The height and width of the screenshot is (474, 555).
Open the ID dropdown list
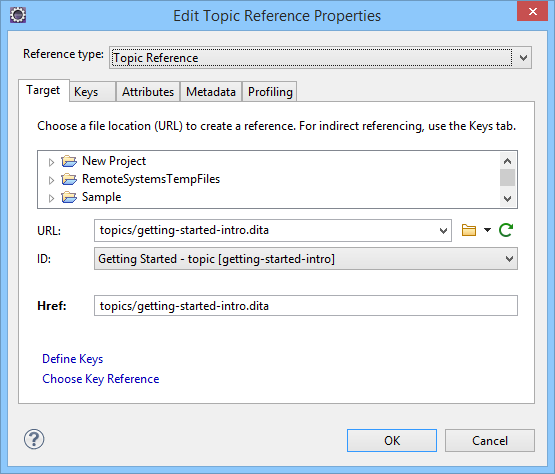(x=305, y=259)
